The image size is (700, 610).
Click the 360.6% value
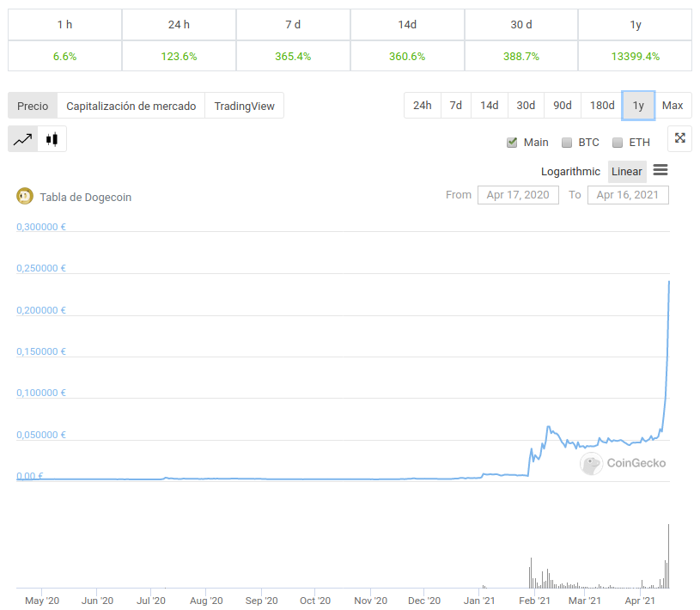[407, 57]
